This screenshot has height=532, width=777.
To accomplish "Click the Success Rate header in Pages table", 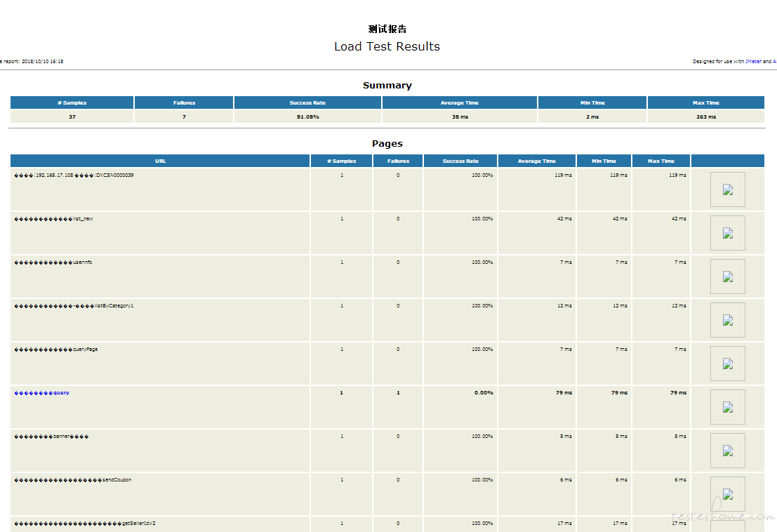I will click(460, 161).
